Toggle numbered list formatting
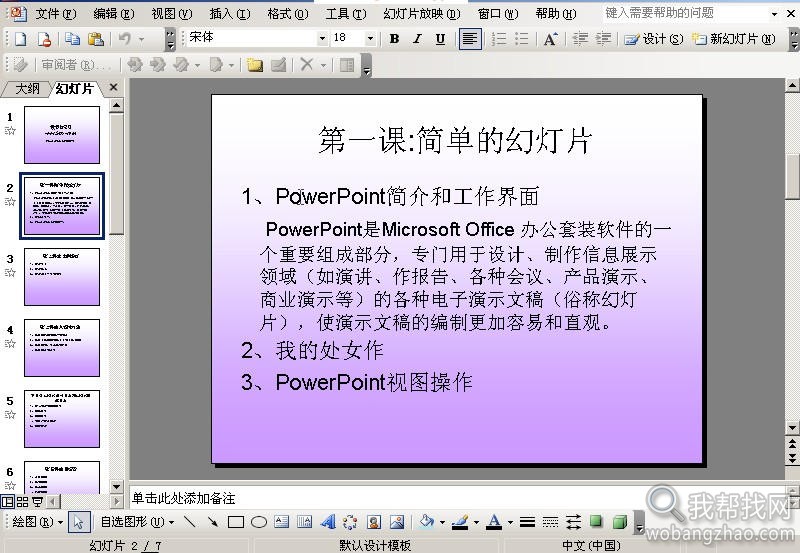The width and height of the screenshot is (800, 553). pyautogui.click(x=498, y=39)
